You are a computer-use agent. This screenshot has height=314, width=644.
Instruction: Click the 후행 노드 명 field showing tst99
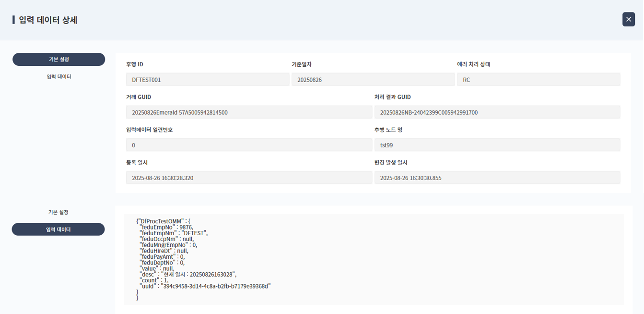497,145
